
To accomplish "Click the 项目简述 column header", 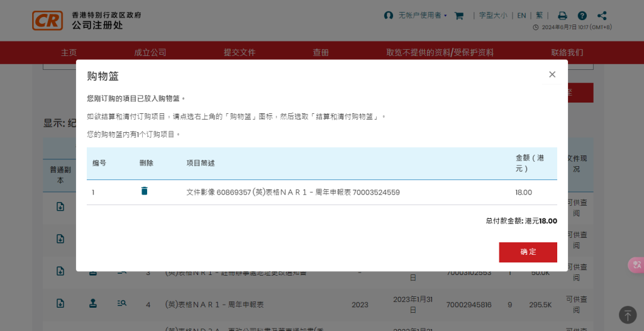I will click(201, 163).
